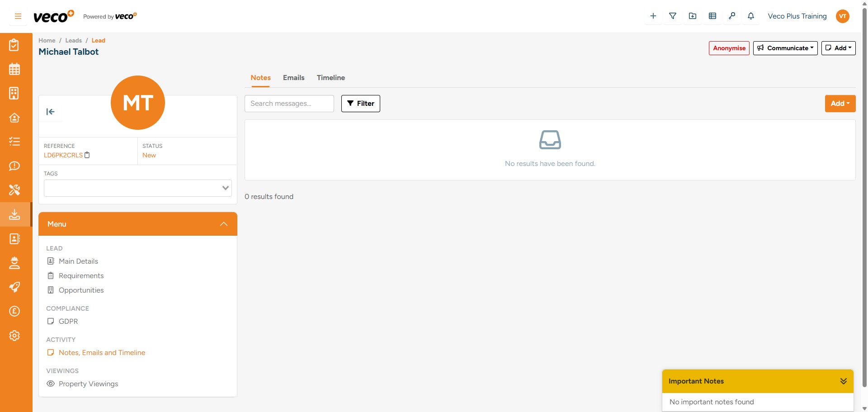Open GDPR under Compliance
The width and height of the screenshot is (868, 412).
point(68,321)
